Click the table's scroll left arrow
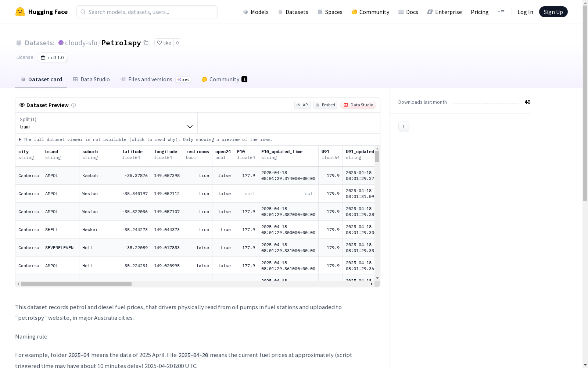Screen dimensions: 588x368 (18, 284)
